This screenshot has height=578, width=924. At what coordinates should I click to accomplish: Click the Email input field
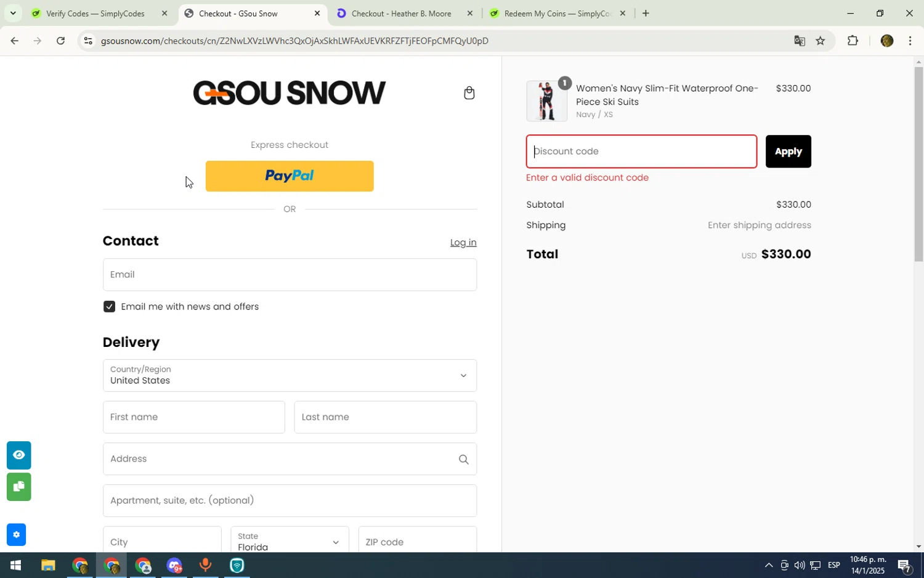tap(290, 275)
